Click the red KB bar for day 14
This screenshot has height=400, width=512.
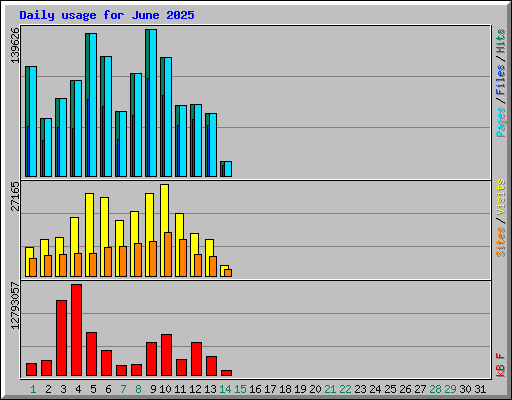(226, 373)
